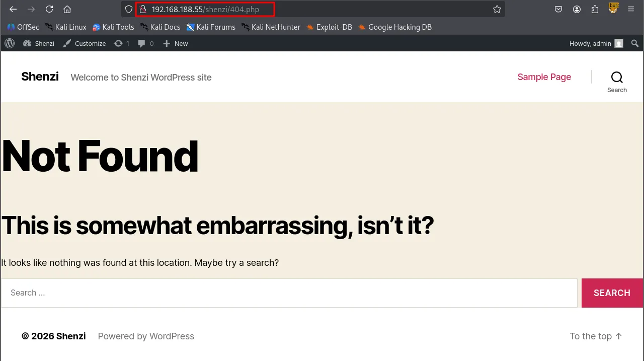
Task: Bookmark this page with star icon
Action: [497, 9]
